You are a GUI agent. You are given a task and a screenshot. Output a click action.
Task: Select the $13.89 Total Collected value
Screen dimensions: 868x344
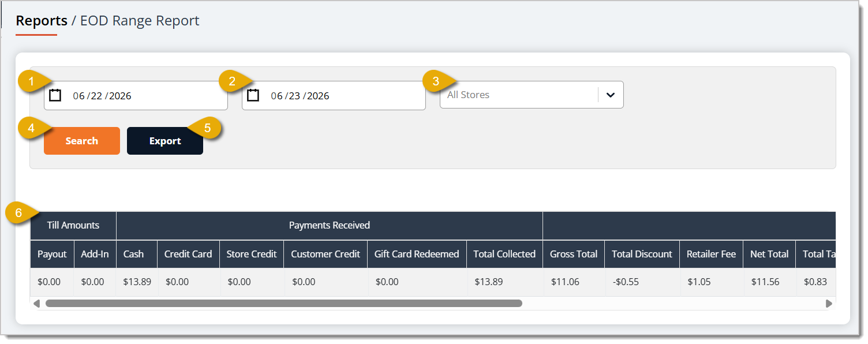pos(504,282)
